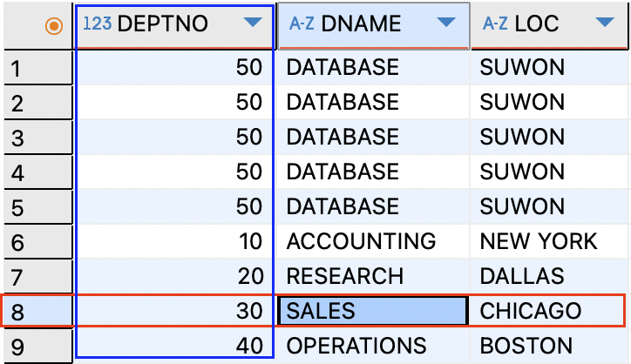Click the BOSTON cell
The image size is (631, 364).
(x=549, y=346)
